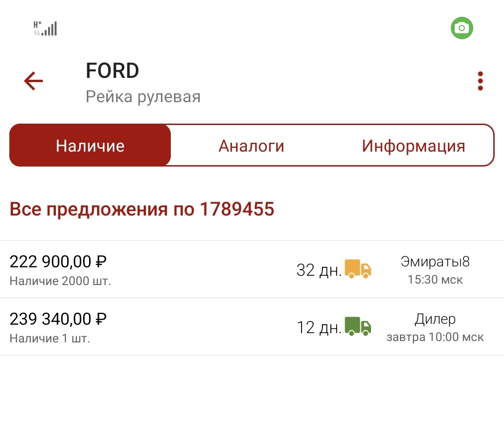
Task: Select the 222 900,00 ₽ offer
Action: click(58, 262)
